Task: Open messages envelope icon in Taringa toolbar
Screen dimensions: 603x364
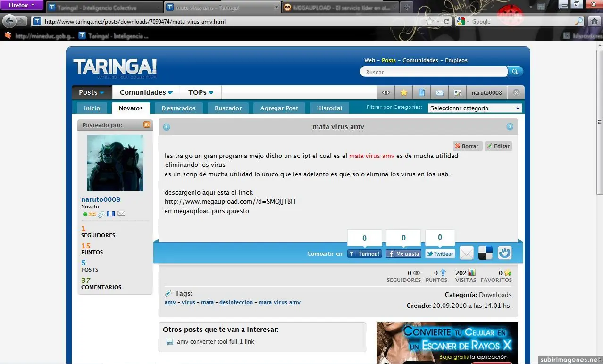Action: [x=439, y=92]
